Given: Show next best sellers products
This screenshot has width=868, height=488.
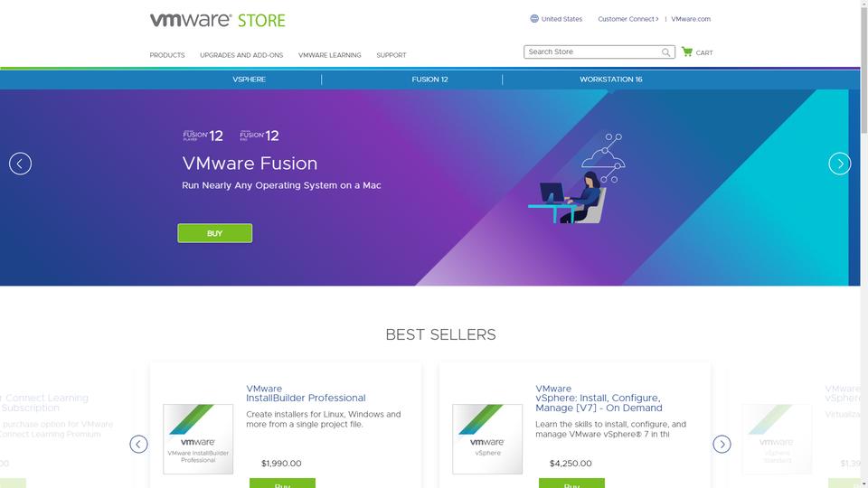Looking at the screenshot, I should click(722, 444).
